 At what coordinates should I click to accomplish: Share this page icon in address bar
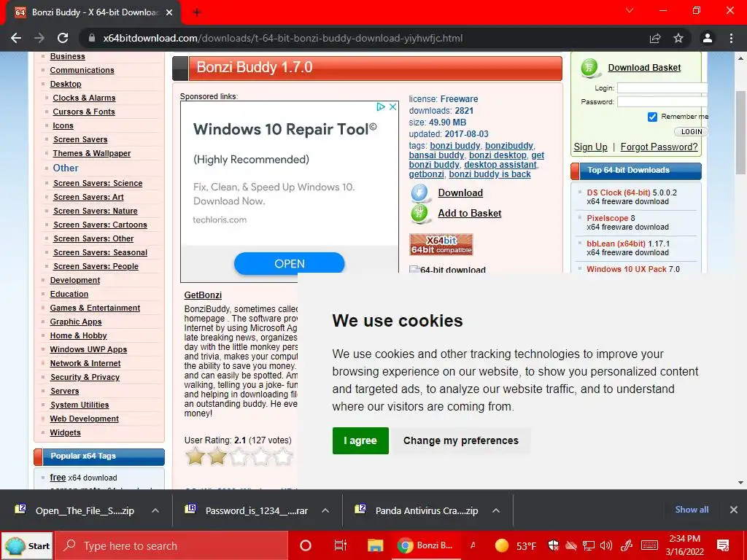coord(655,38)
